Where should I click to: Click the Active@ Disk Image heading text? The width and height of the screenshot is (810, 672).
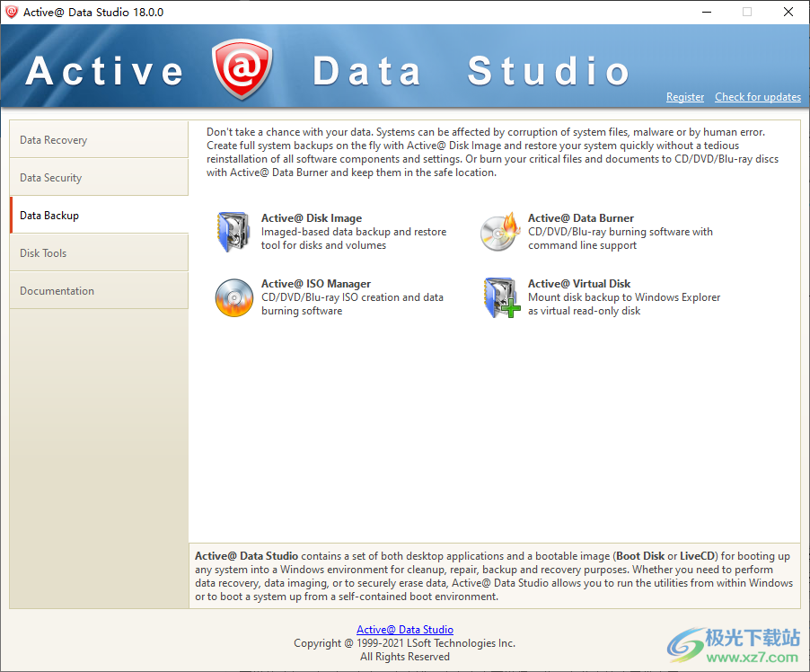click(x=310, y=217)
